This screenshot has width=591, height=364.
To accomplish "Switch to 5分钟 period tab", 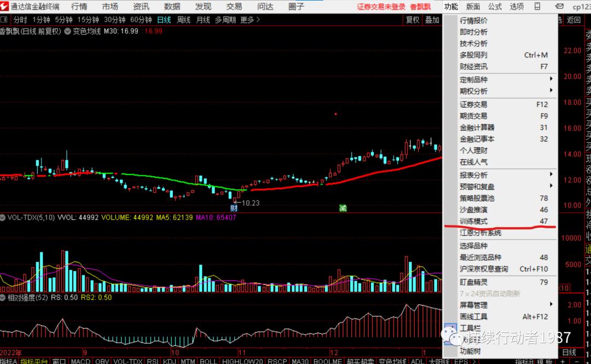I will [63, 20].
